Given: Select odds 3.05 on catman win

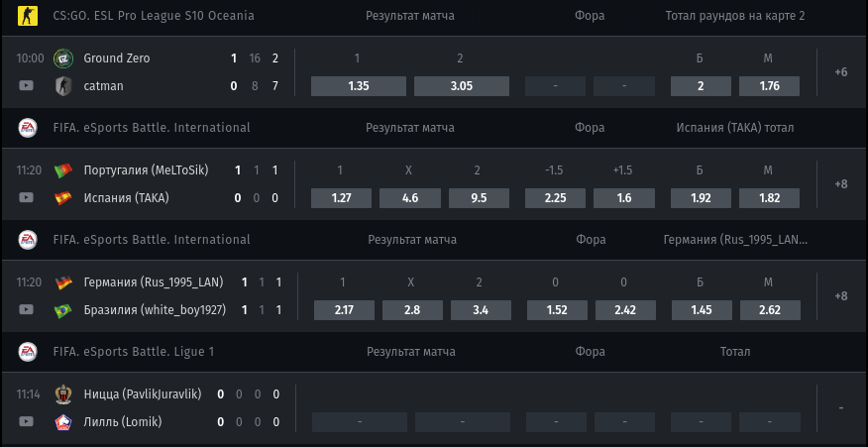Looking at the screenshot, I should point(462,86).
